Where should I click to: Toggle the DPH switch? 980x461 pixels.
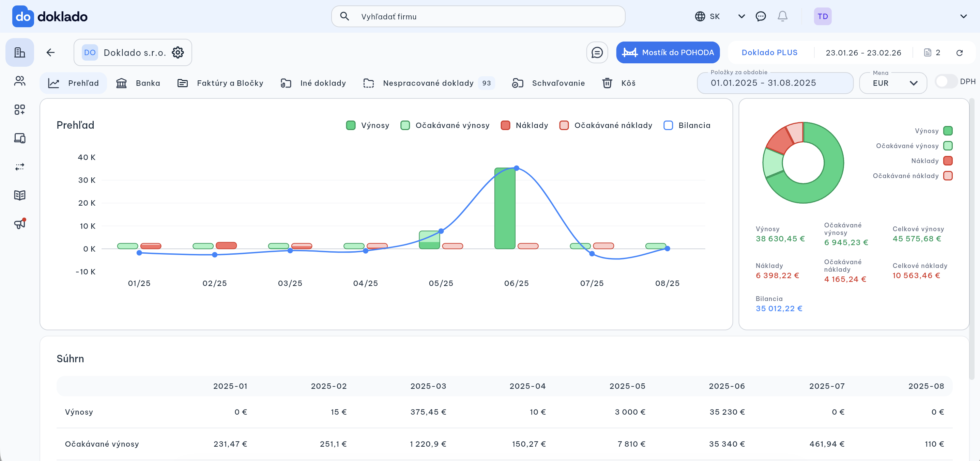coord(946,81)
